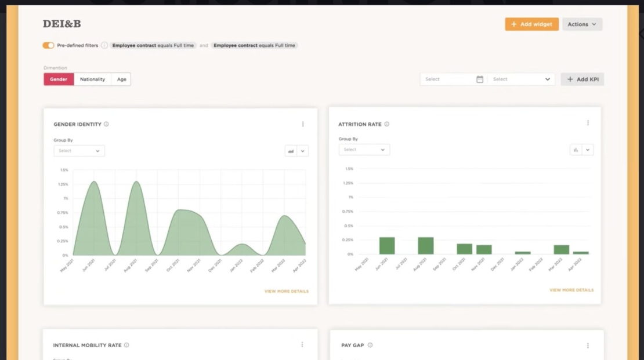Expand the chart type chevron on Attrition Rate
Viewport: 644px width, 360px height.
588,150
